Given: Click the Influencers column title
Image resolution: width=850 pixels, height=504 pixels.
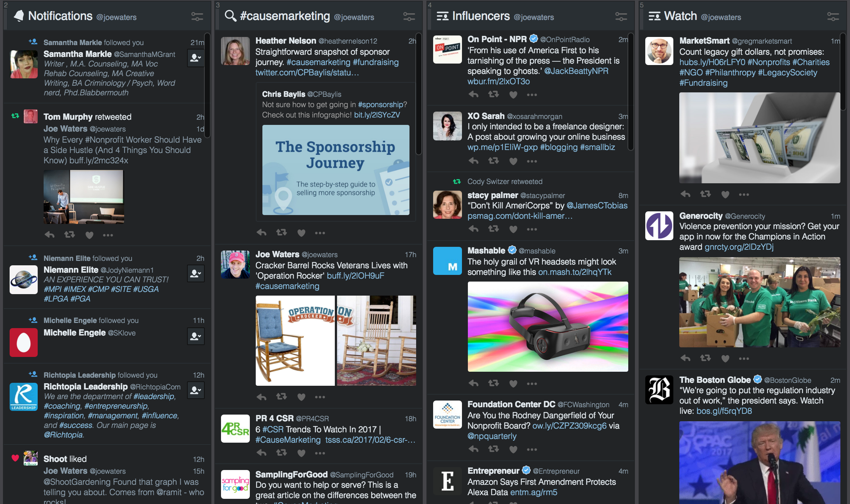Looking at the screenshot, I should (x=481, y=16).
